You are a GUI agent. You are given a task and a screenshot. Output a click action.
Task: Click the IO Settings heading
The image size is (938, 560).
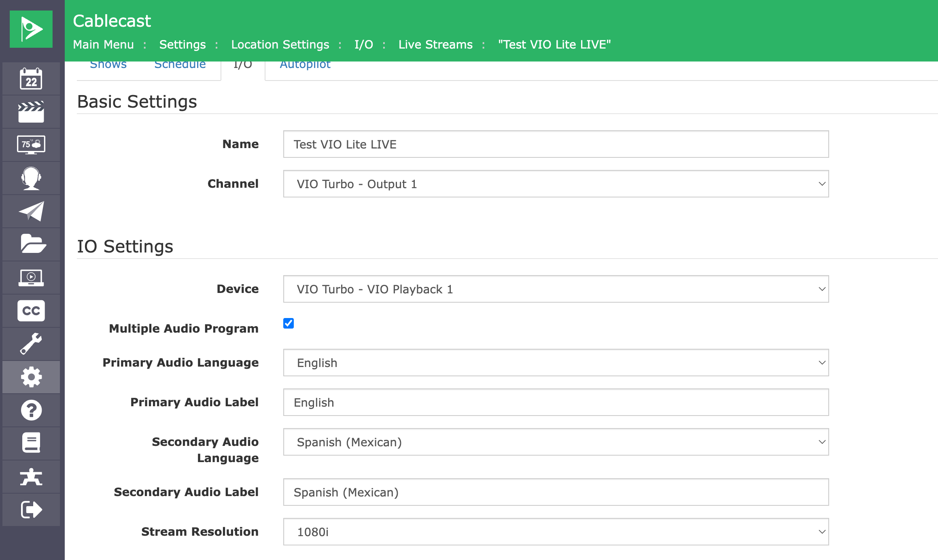pos(125,246)
